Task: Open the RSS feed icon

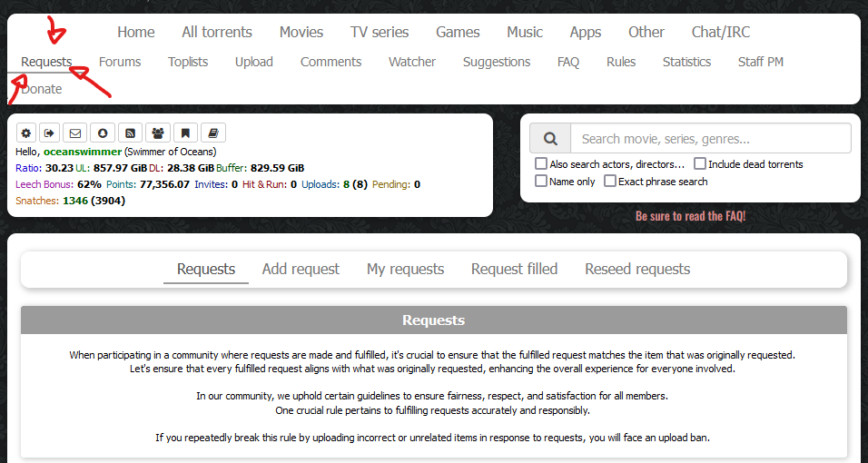Action: (131, 133)
